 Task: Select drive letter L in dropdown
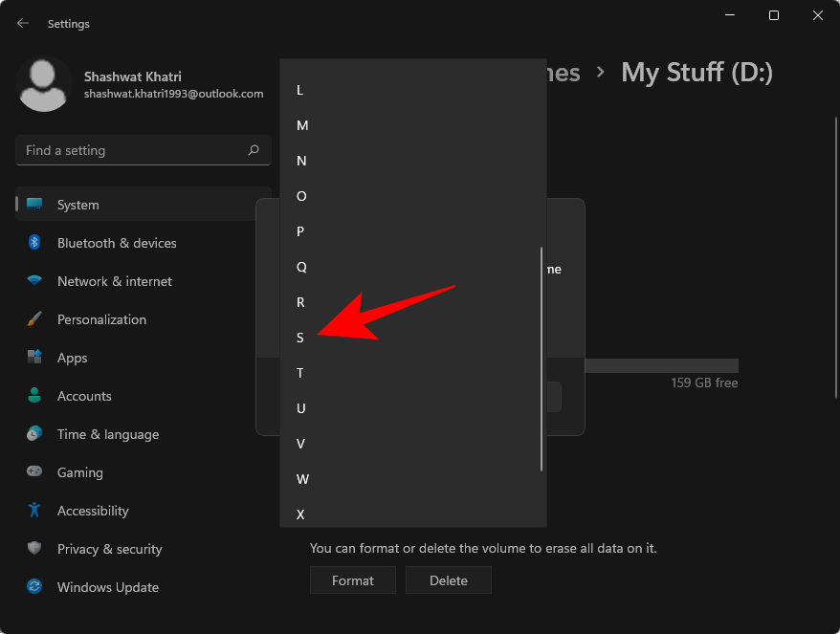[300, 90]
